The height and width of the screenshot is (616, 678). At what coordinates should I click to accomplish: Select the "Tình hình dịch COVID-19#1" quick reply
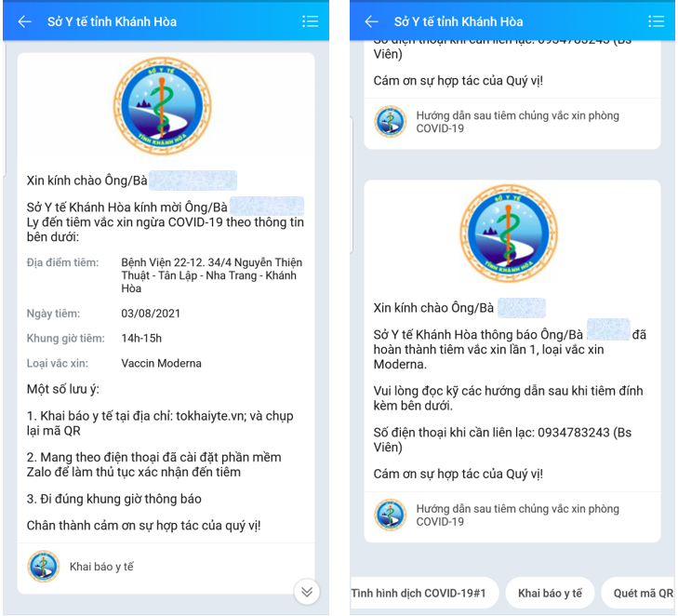tap(423, 593)
